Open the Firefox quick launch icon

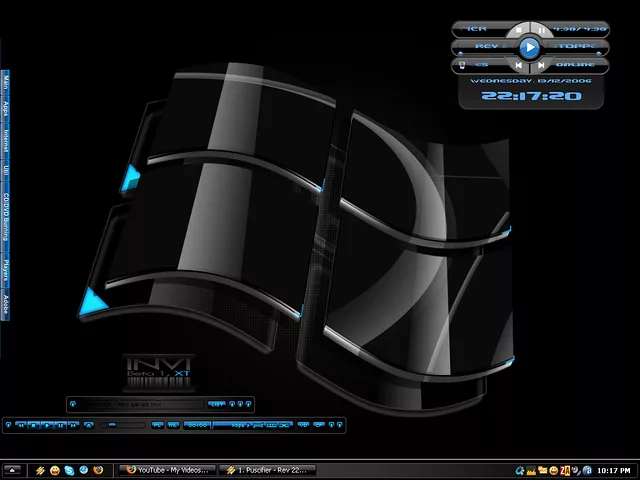tap(98, 470)
